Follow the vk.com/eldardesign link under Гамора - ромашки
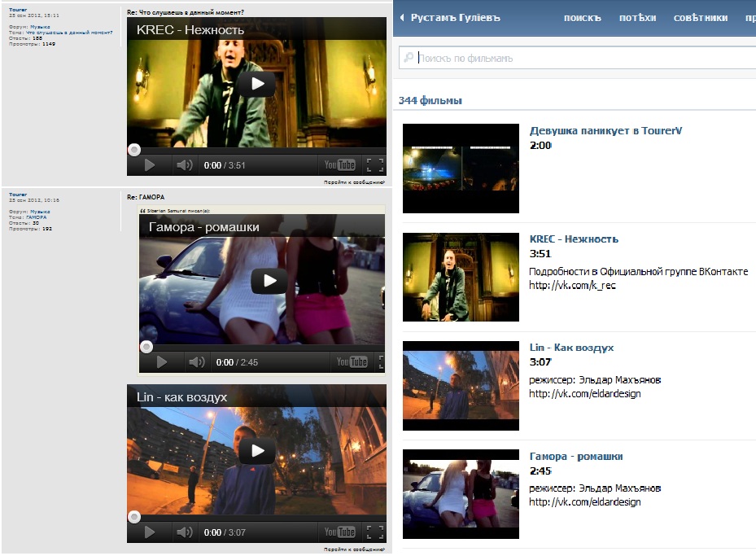 (x=585, y=502)
